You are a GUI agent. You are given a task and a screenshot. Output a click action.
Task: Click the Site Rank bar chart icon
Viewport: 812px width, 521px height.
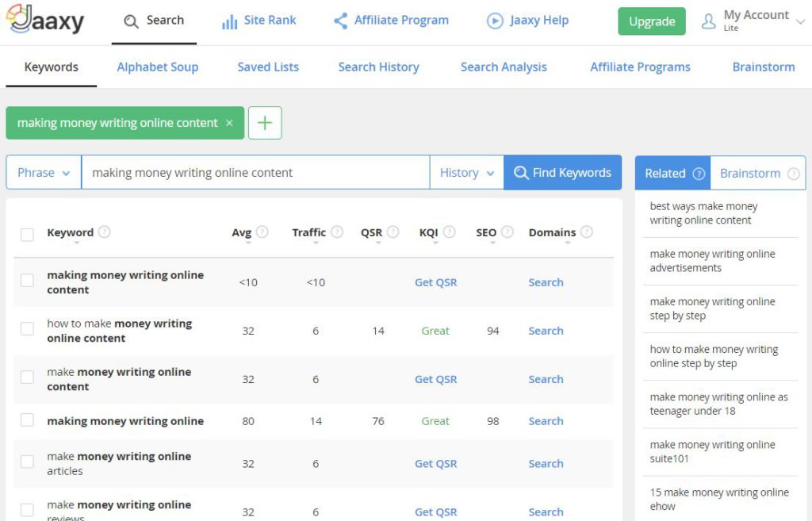(229, 21)
